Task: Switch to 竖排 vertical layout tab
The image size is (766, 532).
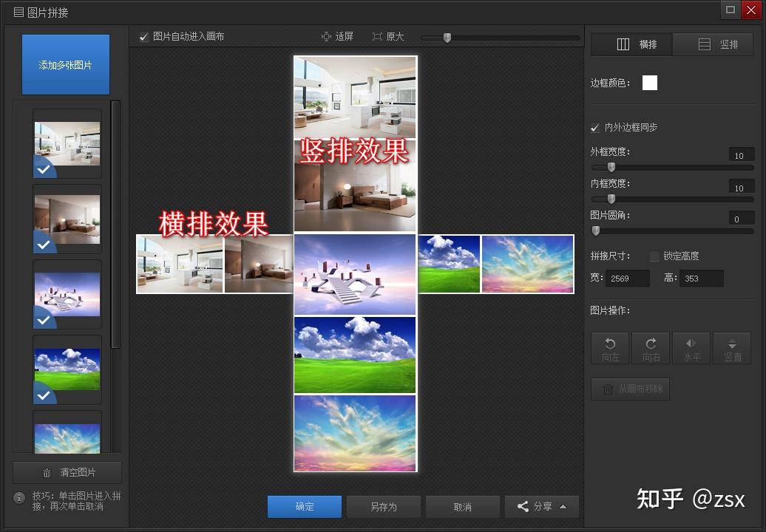Action: (x=713, y=44)
